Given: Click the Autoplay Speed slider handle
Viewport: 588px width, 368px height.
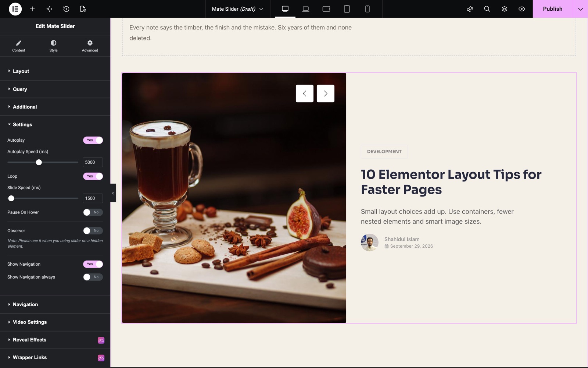Looking at the screenshot, I should [39, 162].
